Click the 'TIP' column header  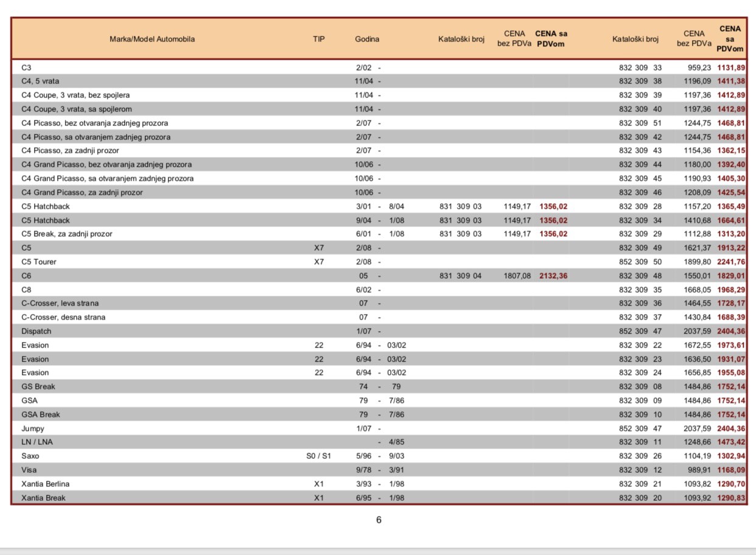pos(319,39)
